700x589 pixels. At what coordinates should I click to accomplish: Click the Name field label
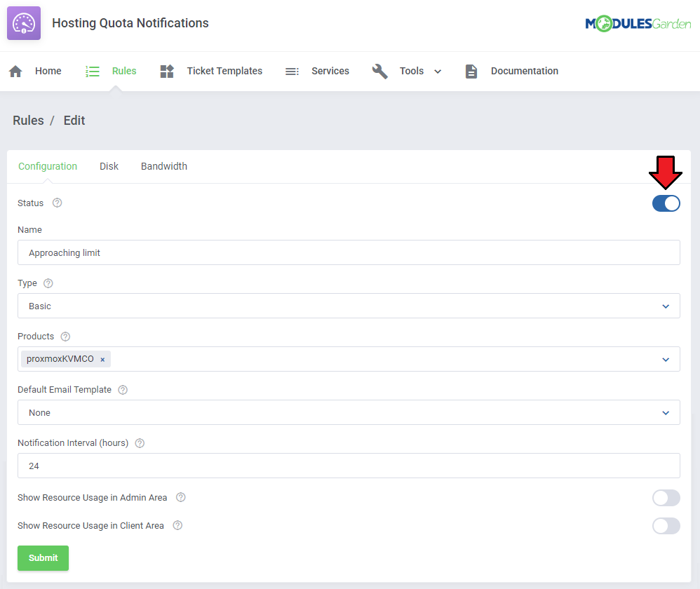29,230
